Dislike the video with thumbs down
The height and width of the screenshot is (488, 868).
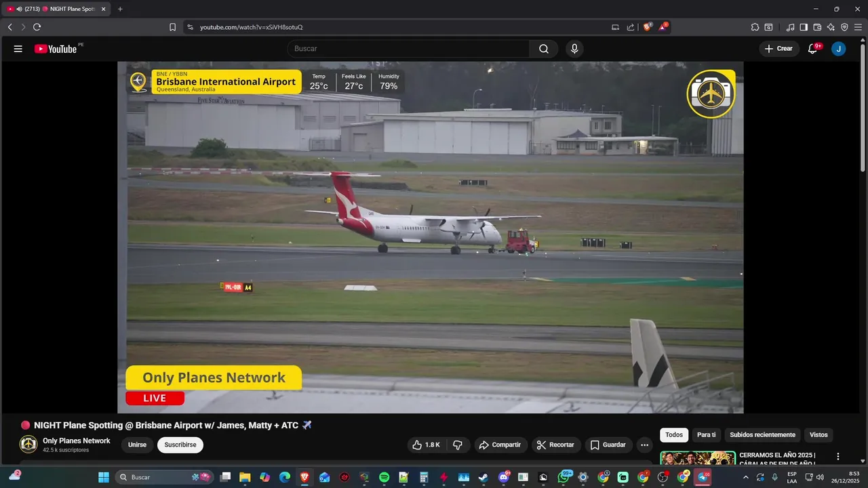[x=458, y=445]
